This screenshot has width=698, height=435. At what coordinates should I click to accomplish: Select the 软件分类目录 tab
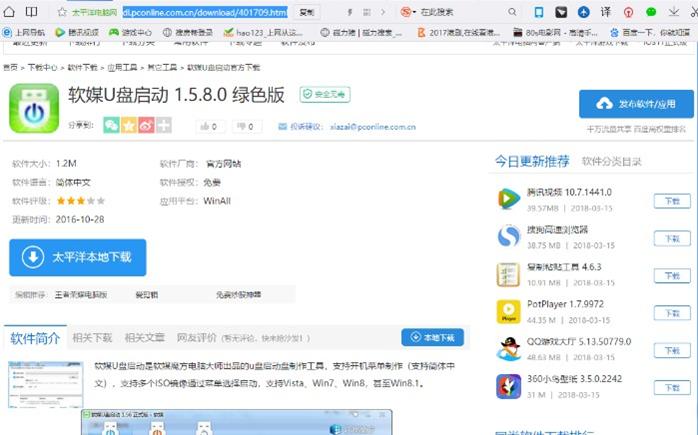pyautogui.click(x=611, y=162)
